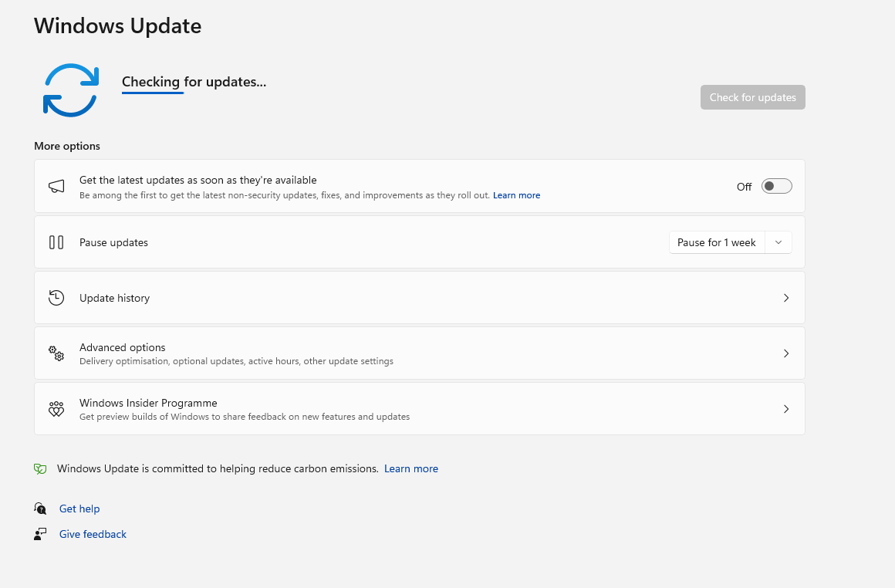Click the Windows Insider Programme hearts icon
The image size is (895, 588).
(x=56, y=409)
